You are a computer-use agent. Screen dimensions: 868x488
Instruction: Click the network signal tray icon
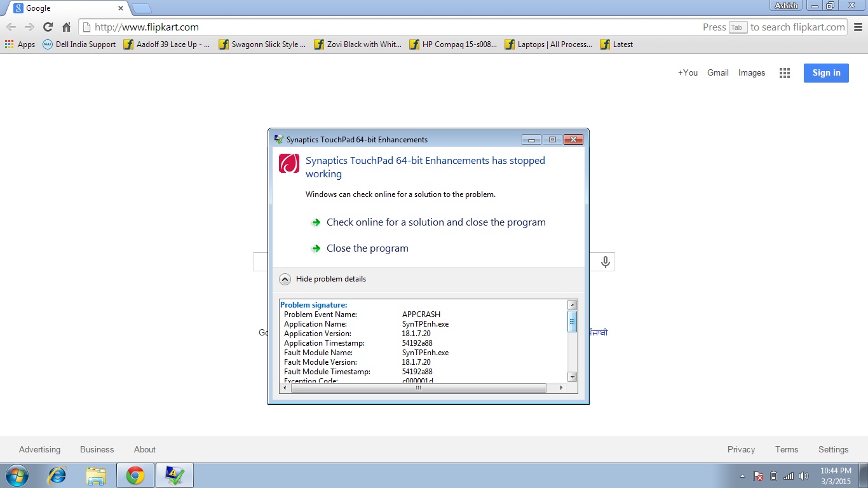click(x=789, y=476)
